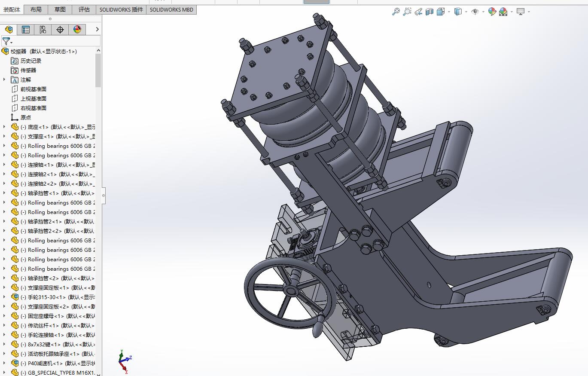Click the 底座<1> part icon
This screenshot has width=588, height=376.
click(x=15, y=127)
